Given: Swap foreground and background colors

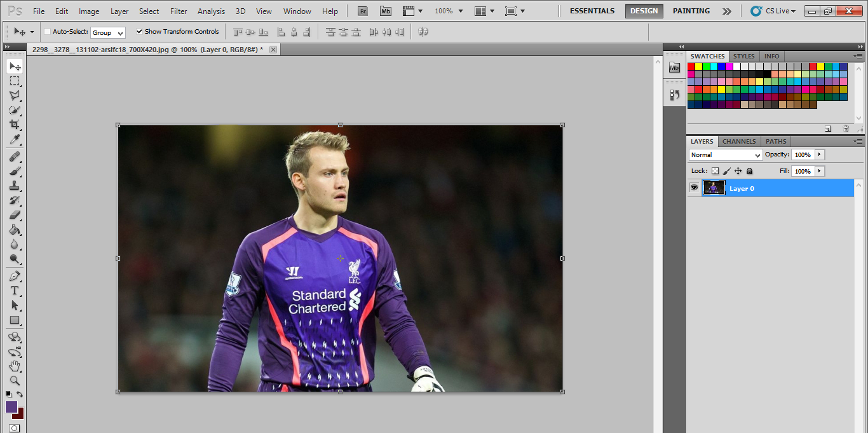Looking at the screenshot, I should 20,395.
